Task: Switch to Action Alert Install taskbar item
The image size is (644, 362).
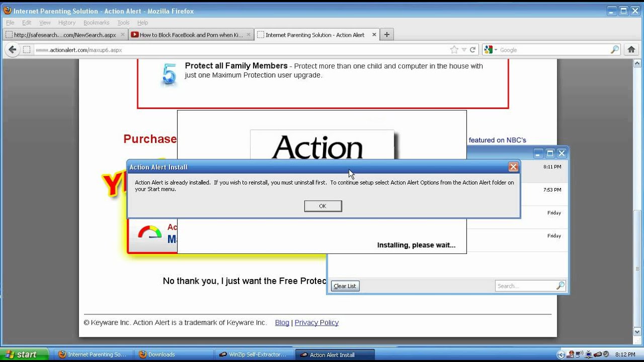Action: pyautogui.click(x=335, y=354)
